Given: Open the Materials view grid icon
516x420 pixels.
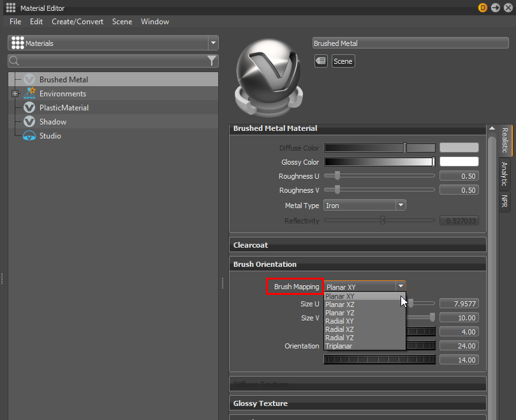Looking at the screenshot, I should click(17, 43).
